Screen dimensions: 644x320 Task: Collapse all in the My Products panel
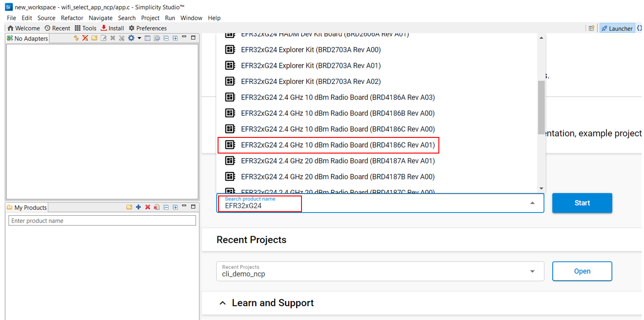[x=166, y=207]
